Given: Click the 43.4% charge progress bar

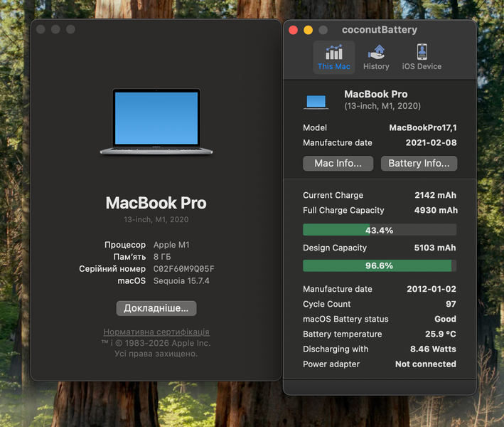Looking at the screenshot, I should pyautogui.click(x=380, y=230).
